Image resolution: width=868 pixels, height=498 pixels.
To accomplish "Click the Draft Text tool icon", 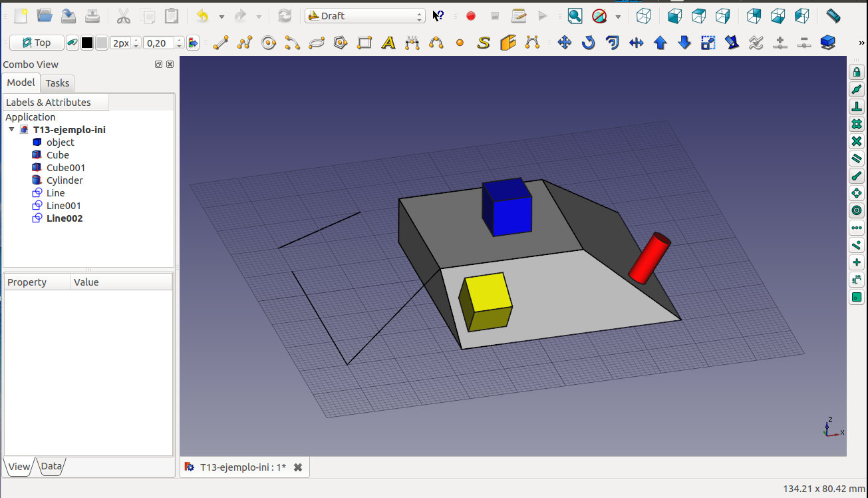I will click(388, 43).
